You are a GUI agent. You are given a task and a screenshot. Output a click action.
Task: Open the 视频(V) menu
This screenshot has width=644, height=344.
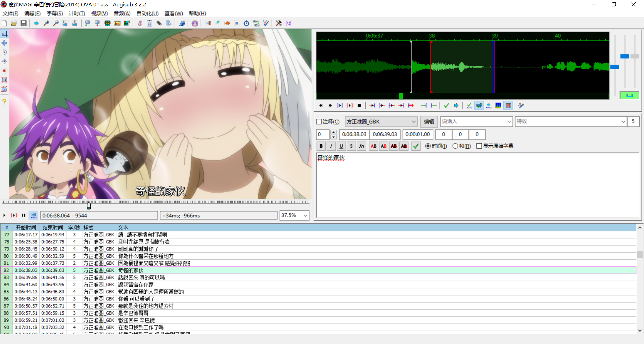pos(99,13)
